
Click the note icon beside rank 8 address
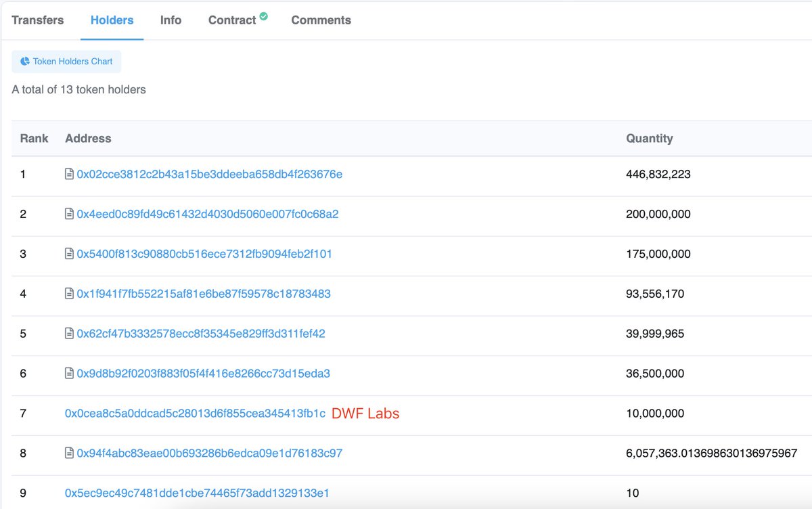coord(68,453)
